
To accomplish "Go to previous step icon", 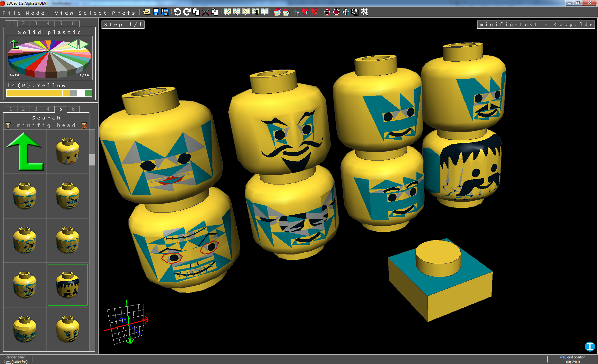I will pos(236,12).
